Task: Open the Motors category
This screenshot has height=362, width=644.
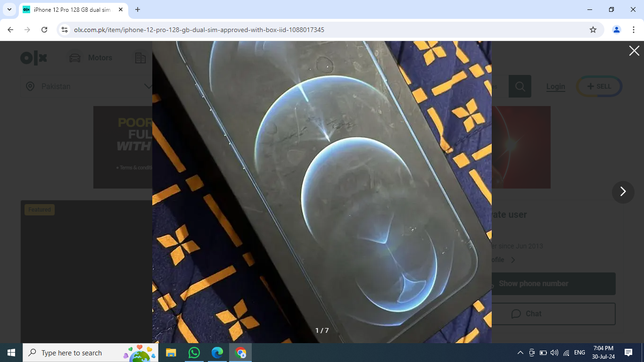Action: tap(91, 58)
